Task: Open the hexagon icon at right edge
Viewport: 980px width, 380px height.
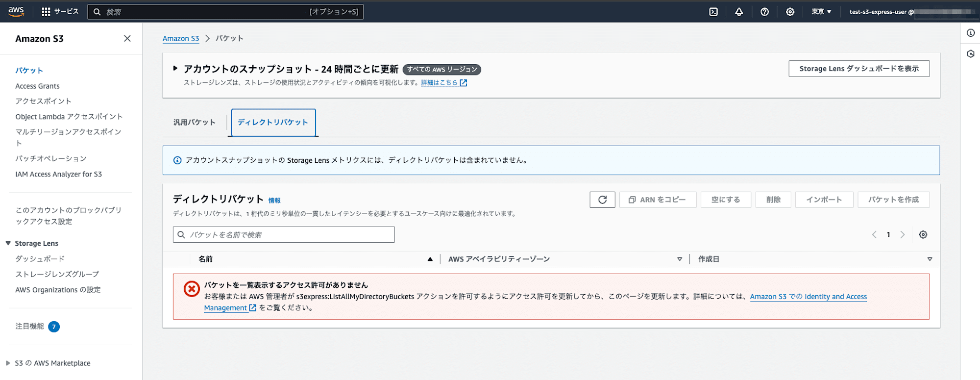Action: [x=971, y=54]
